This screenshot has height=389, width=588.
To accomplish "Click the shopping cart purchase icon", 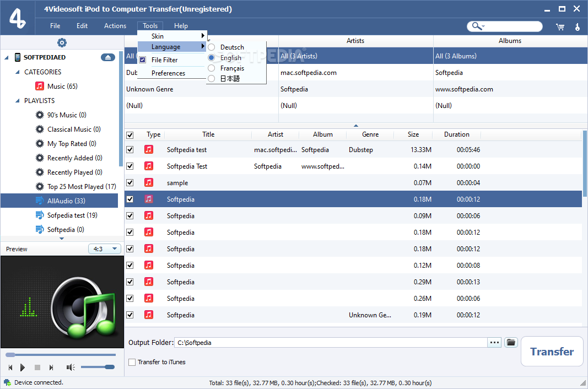I will (x=560, y=26).
